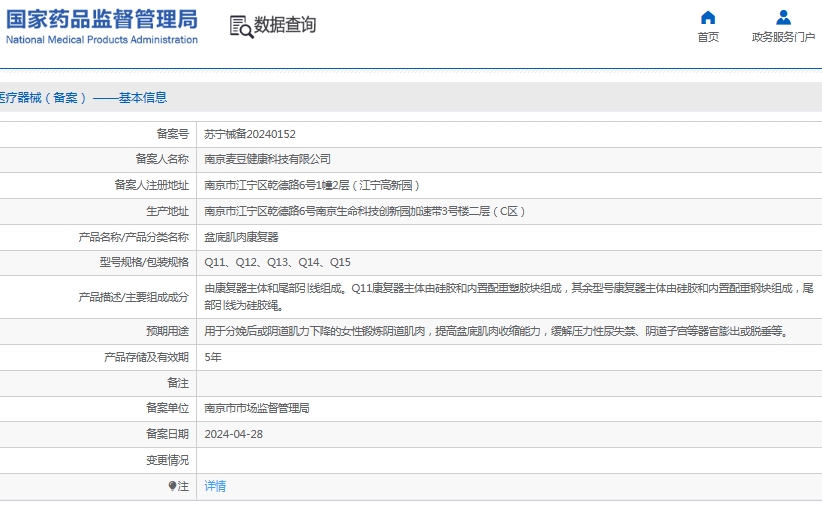Click the 预期用途 row label

coord(167,331)
